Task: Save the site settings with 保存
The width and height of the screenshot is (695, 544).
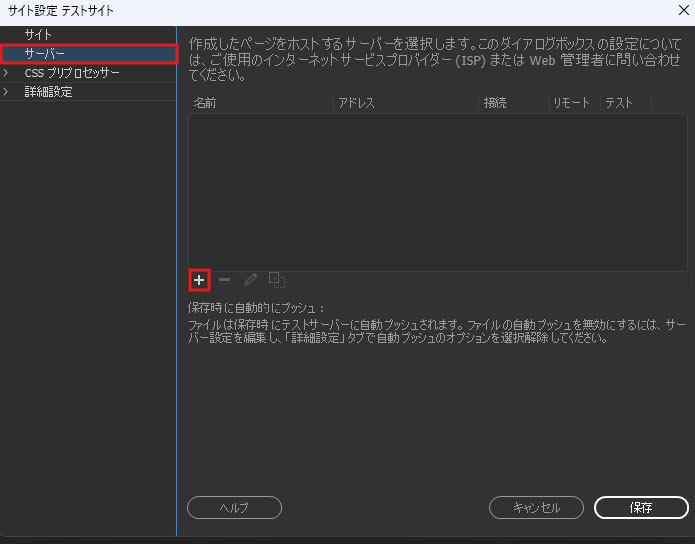Action: [x=641, y=508]
